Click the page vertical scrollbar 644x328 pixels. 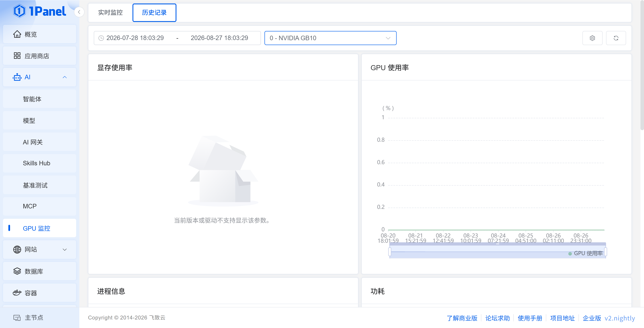coord(642,65)
